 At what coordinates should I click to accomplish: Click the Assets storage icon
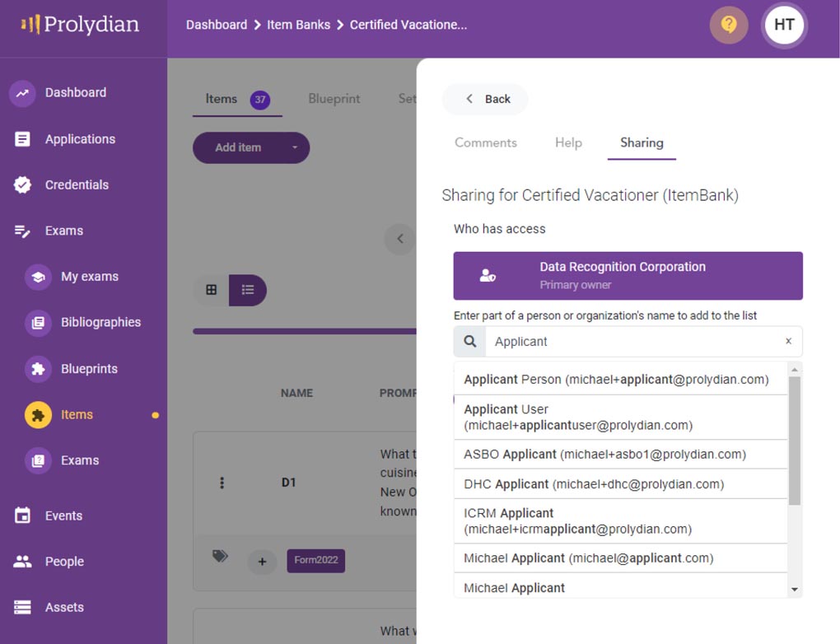pyautogui.click(x=22, y=607)
